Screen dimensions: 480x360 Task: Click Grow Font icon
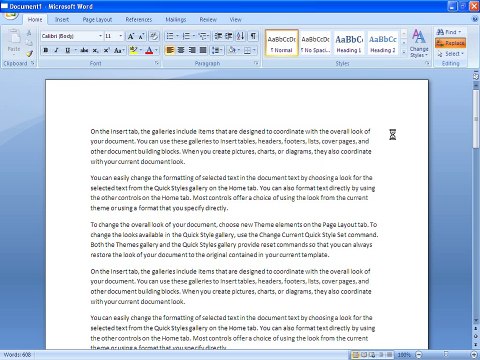click(x=131, y=36)
